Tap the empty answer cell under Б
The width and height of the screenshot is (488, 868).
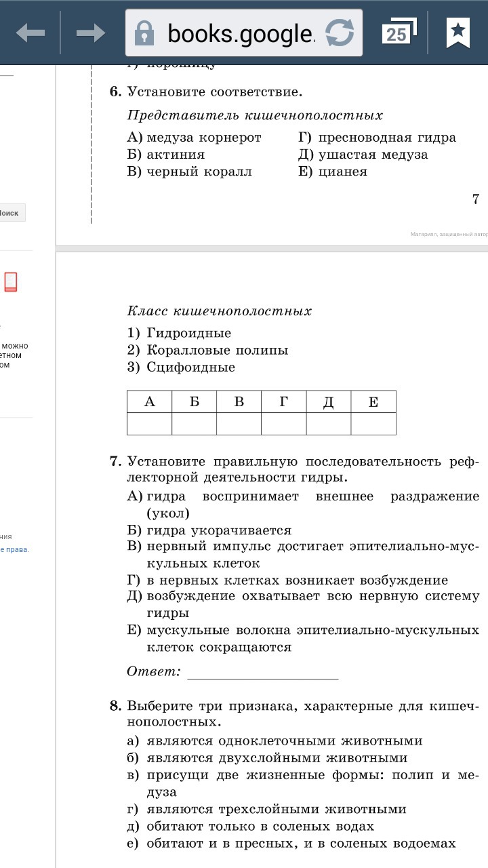click(x=195, y=424)
